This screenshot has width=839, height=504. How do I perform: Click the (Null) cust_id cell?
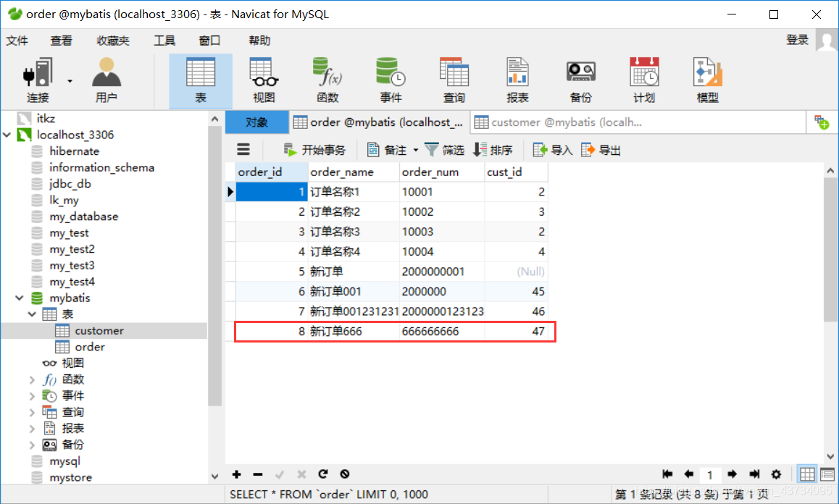[x=517, y=272]
